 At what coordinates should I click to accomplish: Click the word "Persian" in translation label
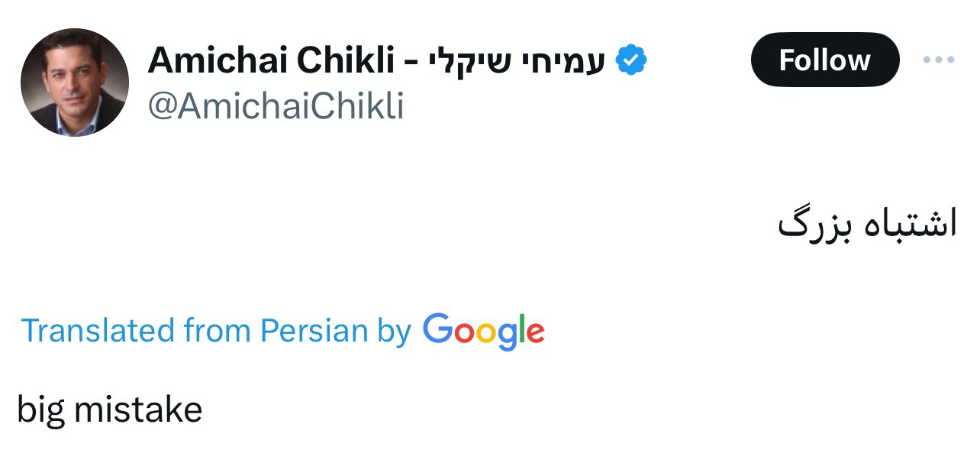(314, 331)
